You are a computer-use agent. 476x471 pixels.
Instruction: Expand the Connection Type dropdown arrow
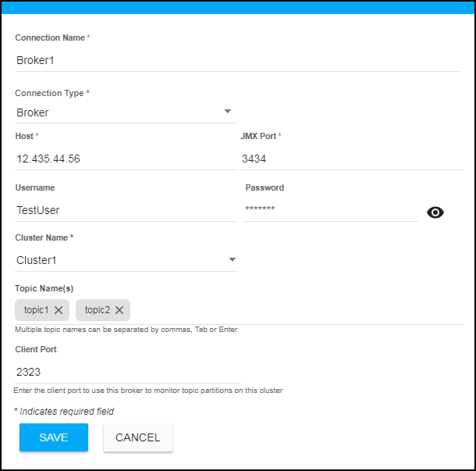(228, 112)
